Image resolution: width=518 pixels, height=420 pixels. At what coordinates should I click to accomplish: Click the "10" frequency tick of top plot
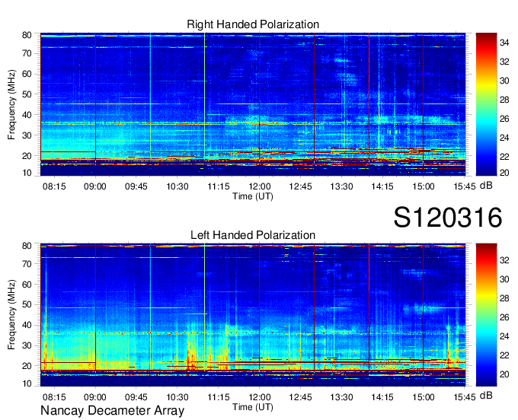click(27, 173)
